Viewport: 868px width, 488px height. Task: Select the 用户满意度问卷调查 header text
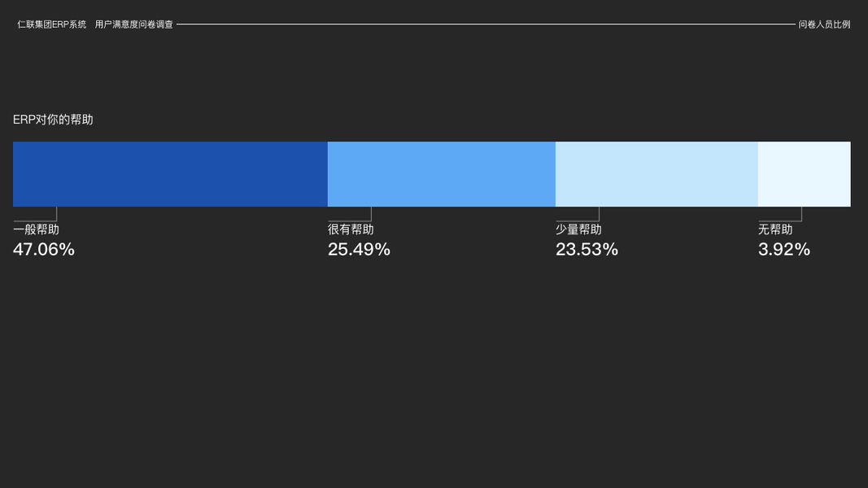[x=134, y=24]
